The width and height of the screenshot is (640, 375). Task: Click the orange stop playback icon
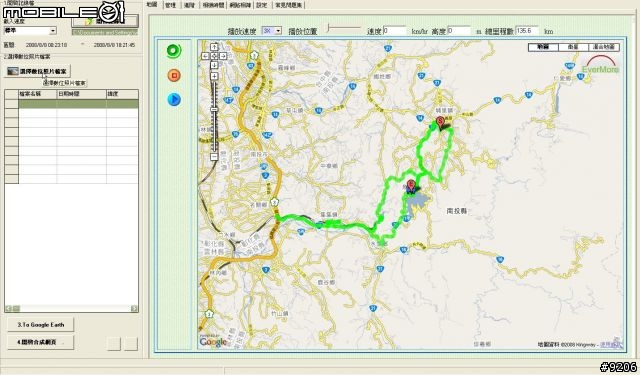pos(174,75)
